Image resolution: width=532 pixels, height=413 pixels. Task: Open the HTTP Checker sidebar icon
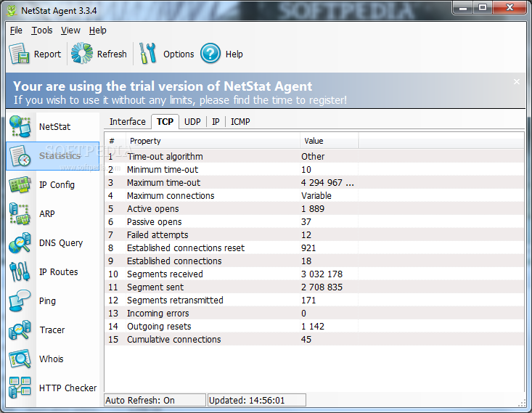20,388
